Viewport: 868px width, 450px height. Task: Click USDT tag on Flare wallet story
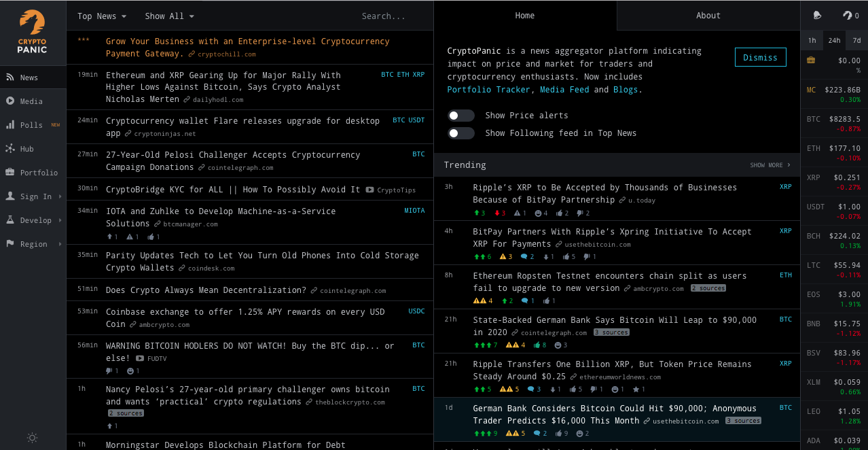[416, 120]
